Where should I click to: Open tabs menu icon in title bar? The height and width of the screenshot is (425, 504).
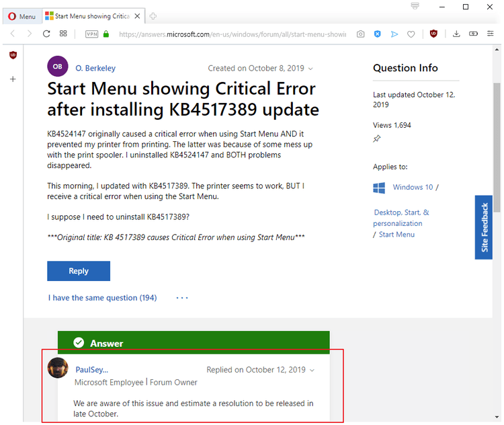415,6
